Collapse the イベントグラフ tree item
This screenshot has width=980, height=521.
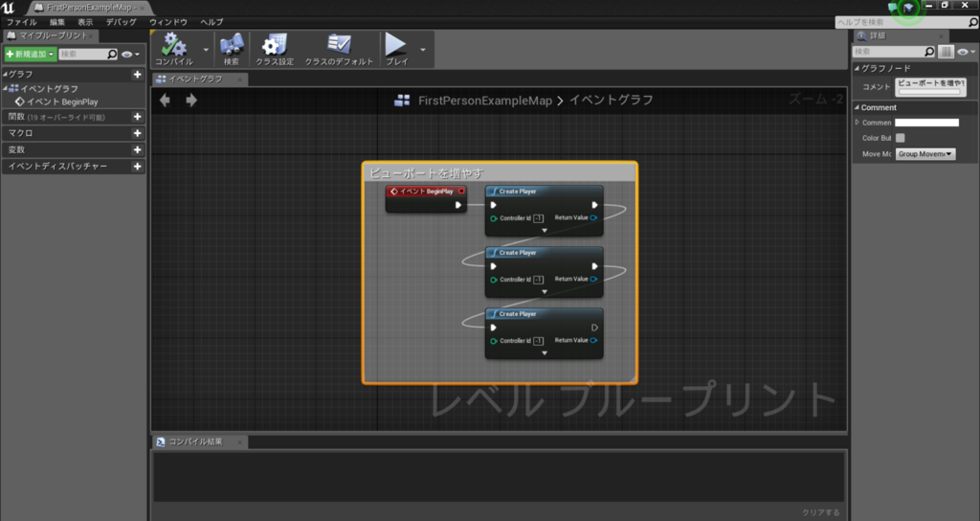(x=5, y=89)
